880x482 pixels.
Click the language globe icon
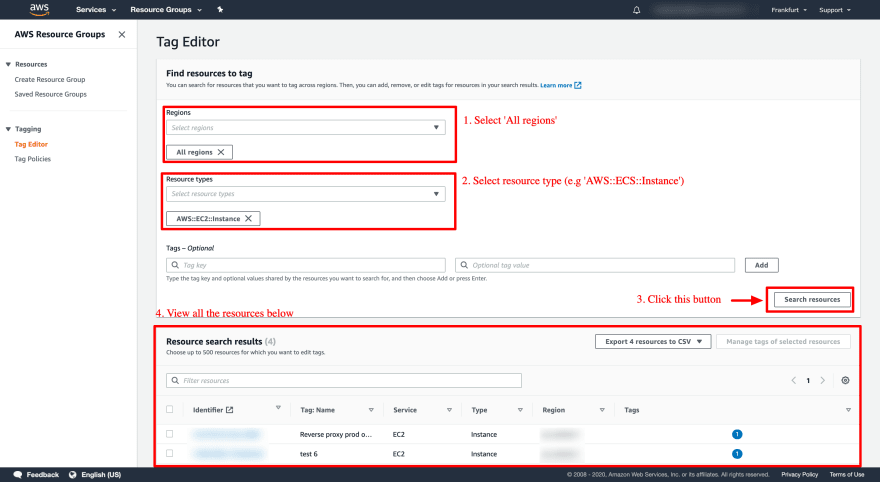72,475
